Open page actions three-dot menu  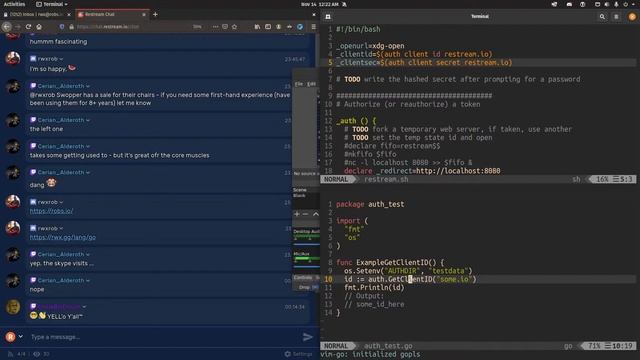pos(215,27)
